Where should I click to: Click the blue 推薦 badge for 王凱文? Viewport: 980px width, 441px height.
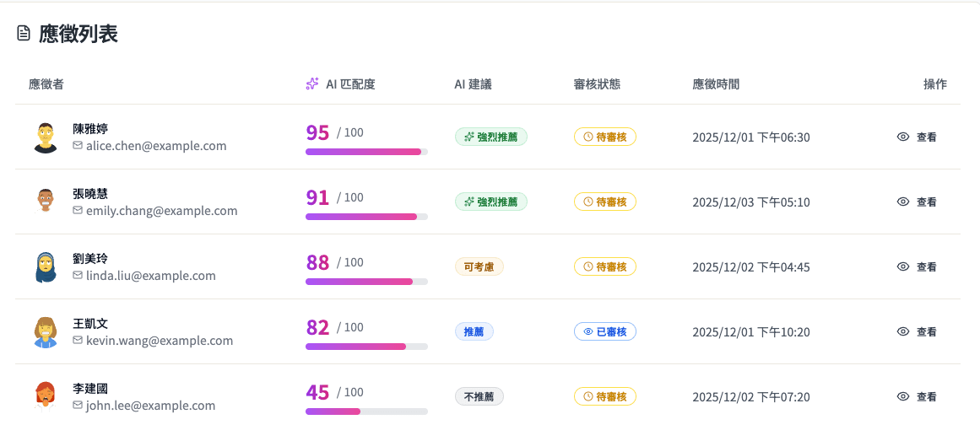click(474, 331)
